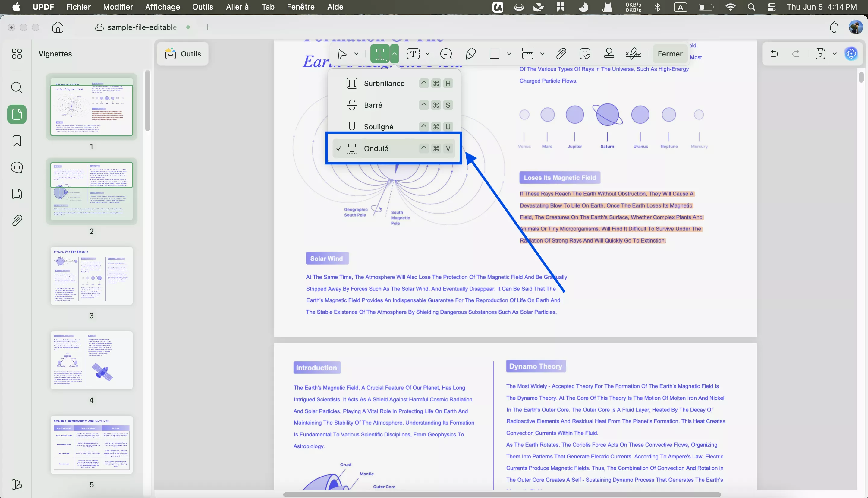Toggle the Vignettes page panel icon

[17, 114]
